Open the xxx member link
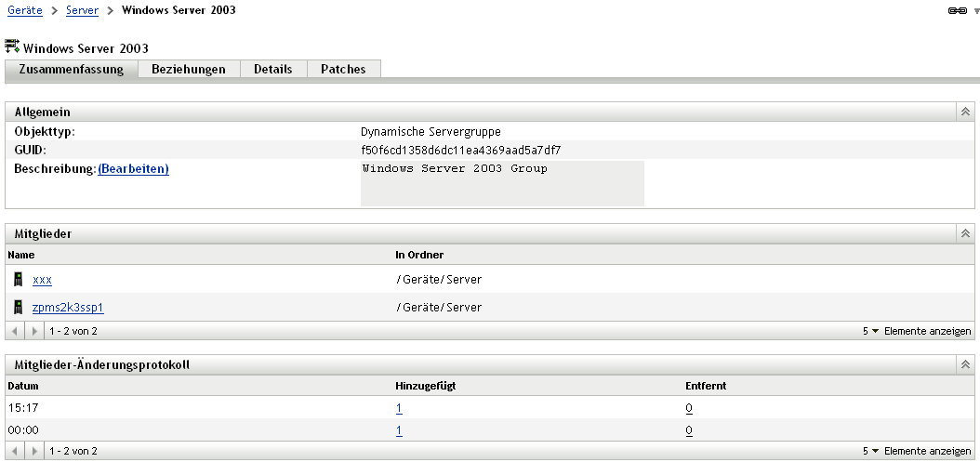 click(42, 280)
